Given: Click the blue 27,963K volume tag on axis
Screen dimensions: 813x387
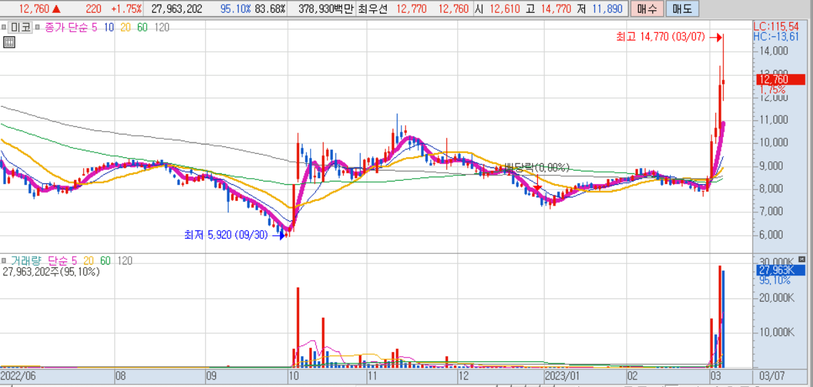Looking at the screenshot, I should click(x=781, y=270).
